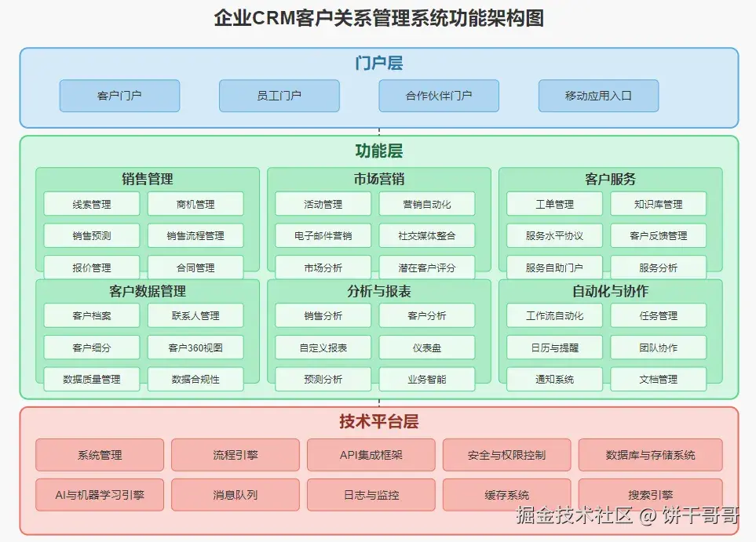The image size is (756, 542).
Task: Click the 分析与报表 group title
Action: pyautogui.click(x=379, y=291)
